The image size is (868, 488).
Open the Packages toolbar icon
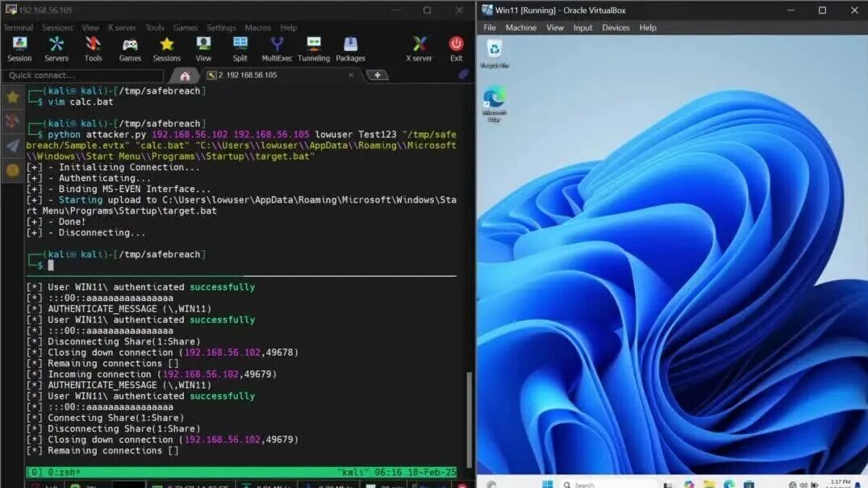click(x=350, y=48)
